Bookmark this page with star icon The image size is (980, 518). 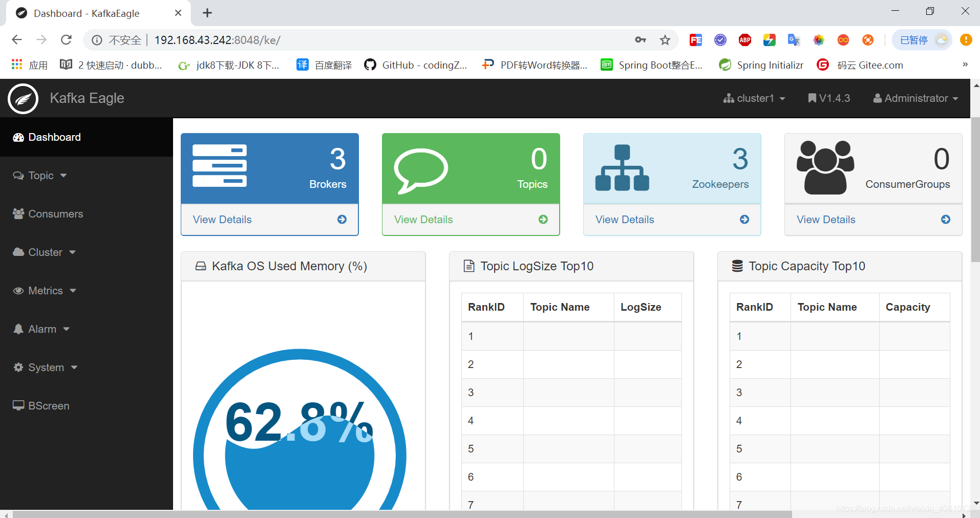(665, 40)
